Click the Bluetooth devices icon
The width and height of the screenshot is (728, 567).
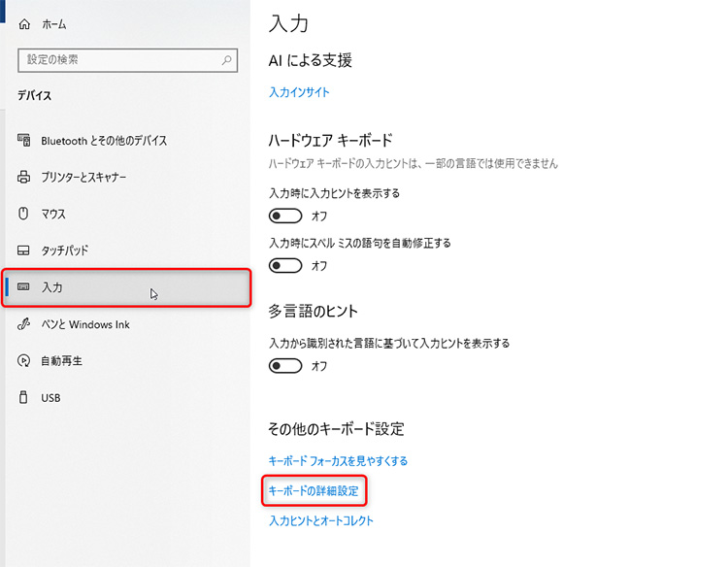(x=24, y=141)
